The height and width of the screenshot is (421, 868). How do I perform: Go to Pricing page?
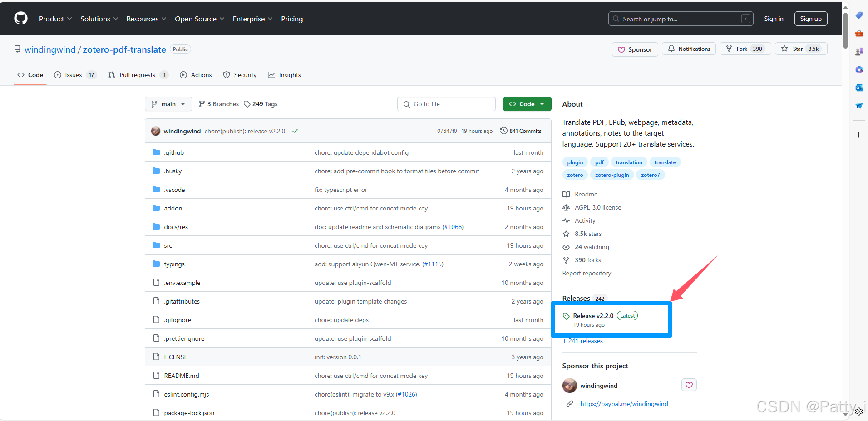pyautogui.click(x=292, y=19)
